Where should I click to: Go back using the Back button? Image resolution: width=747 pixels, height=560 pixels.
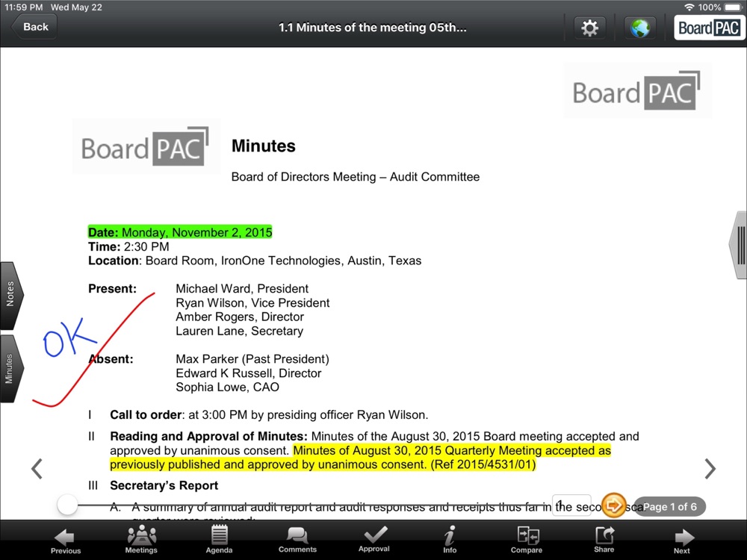pos(34,27)
